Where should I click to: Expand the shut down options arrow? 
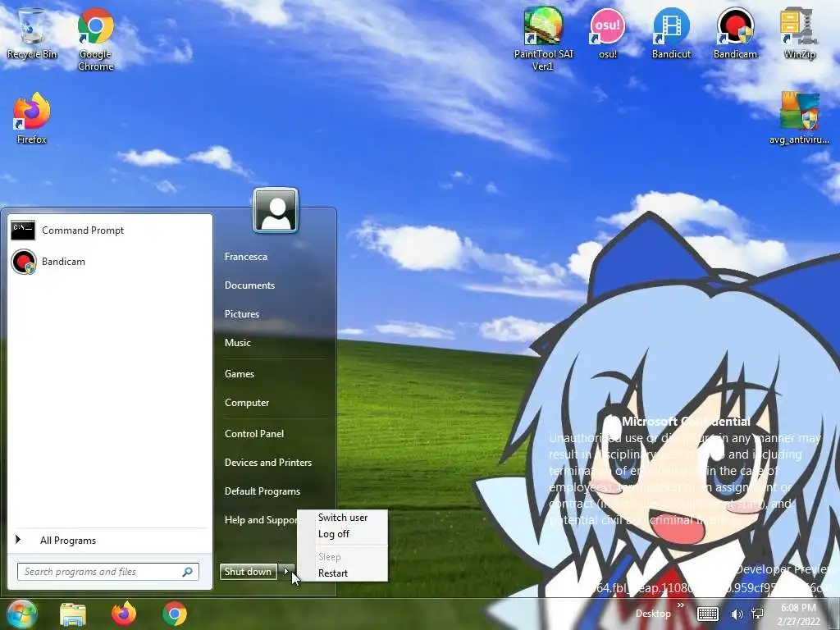[286, 572]
